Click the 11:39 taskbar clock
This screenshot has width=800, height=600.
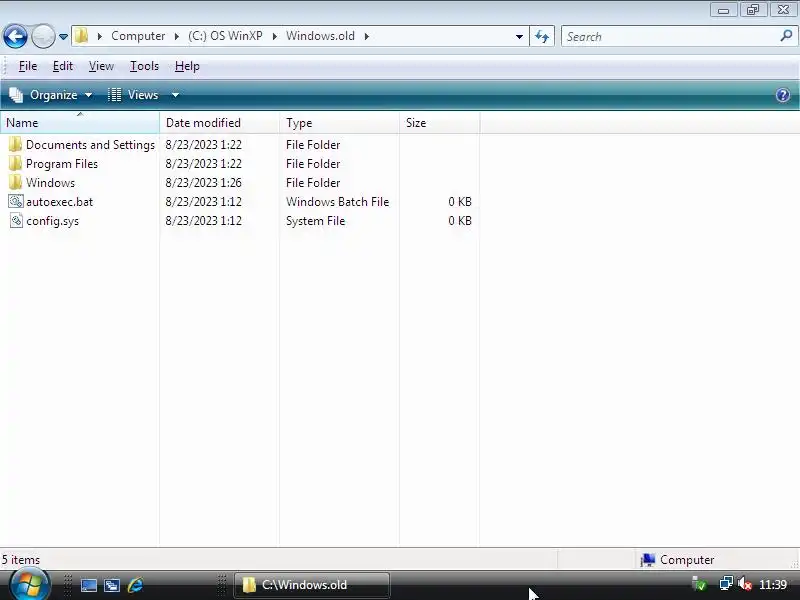[x=773, y=584]
